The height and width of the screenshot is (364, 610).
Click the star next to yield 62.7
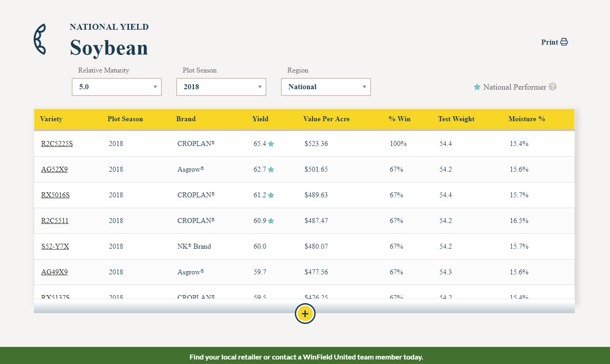pyautogui.click(x=271, y=170)
